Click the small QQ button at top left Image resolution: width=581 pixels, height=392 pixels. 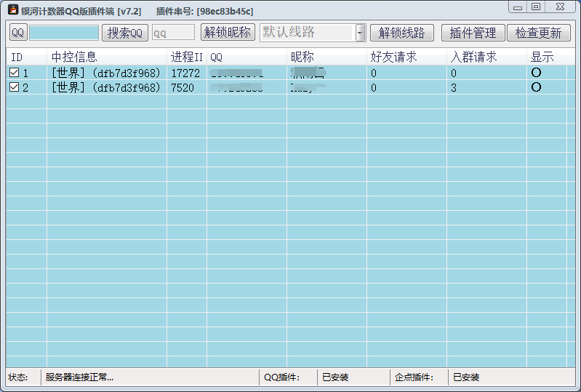point(18,33)
